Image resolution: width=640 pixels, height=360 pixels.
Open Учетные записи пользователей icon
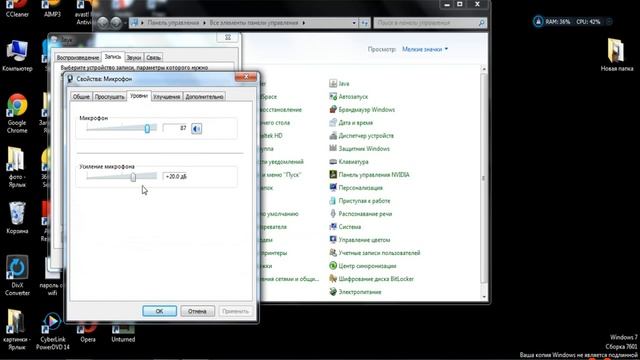[x=375, y=253]
